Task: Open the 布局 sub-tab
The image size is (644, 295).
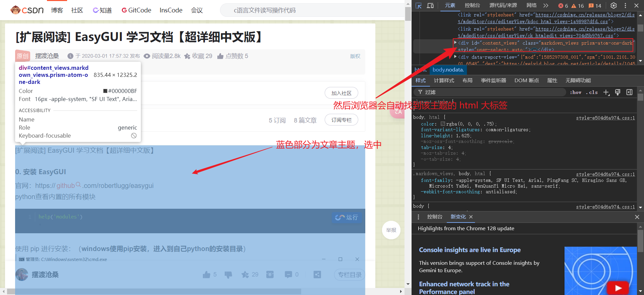Action: pos(467,81)
